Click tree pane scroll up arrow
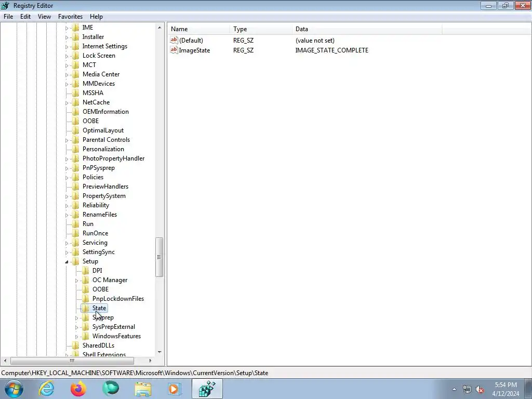Image resolution: width=532 pixels, height=399 pixels. coord(159,28)
